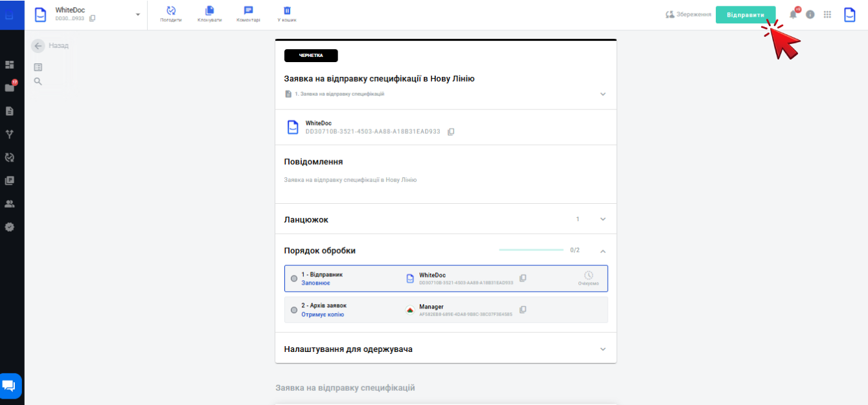Click the Ланцюжок count value 1

(578, 219)
